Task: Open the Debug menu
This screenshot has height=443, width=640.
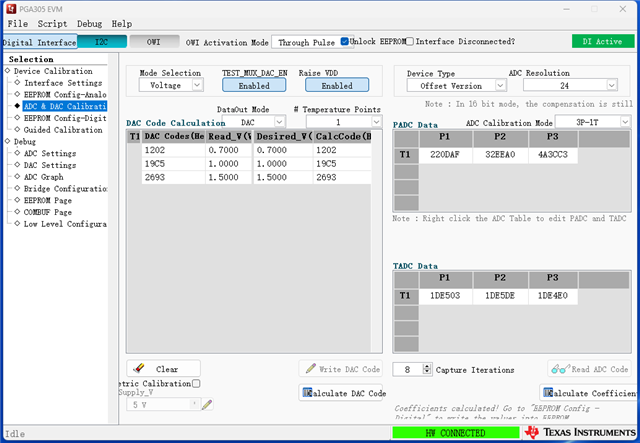Action: 89,24
